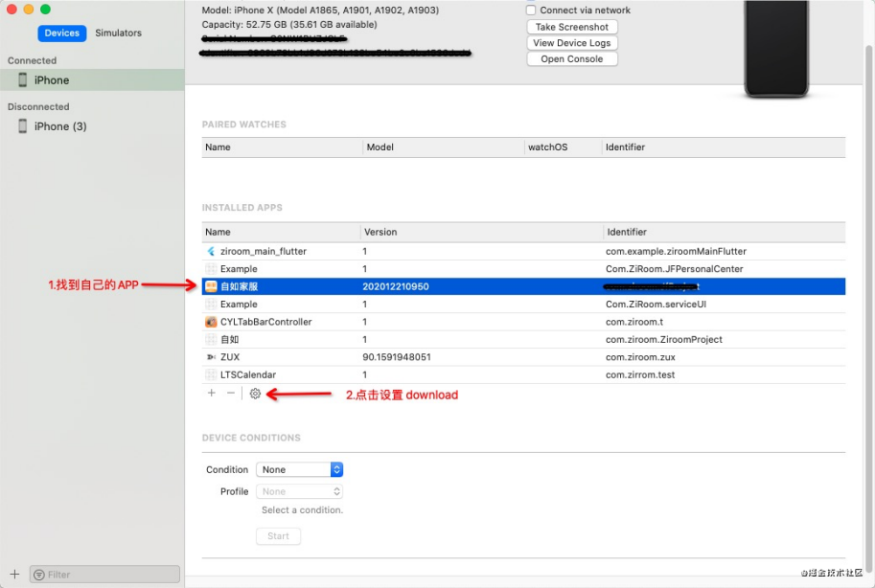Click the Example app icon for serviceUI

211,304
